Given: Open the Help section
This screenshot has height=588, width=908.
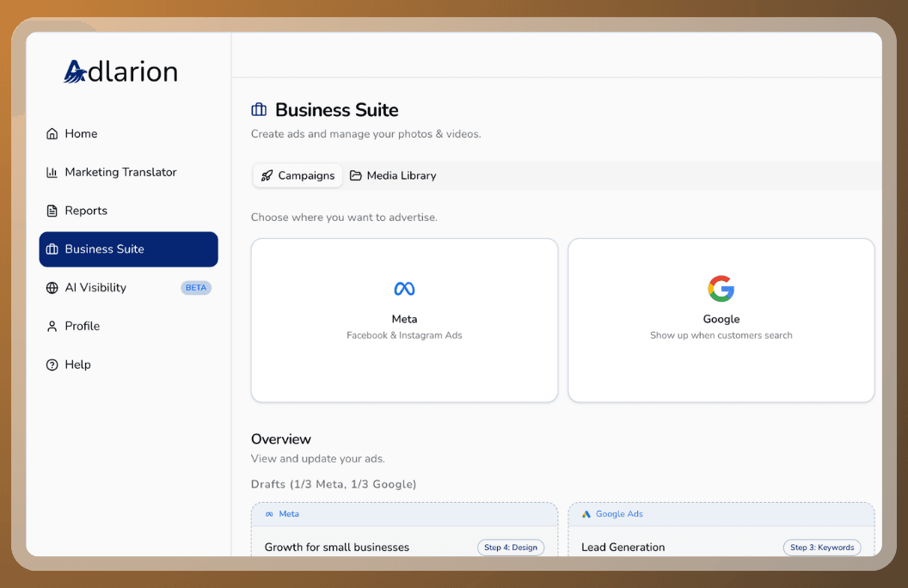Looking at the screenshot, I should [129, 364].
